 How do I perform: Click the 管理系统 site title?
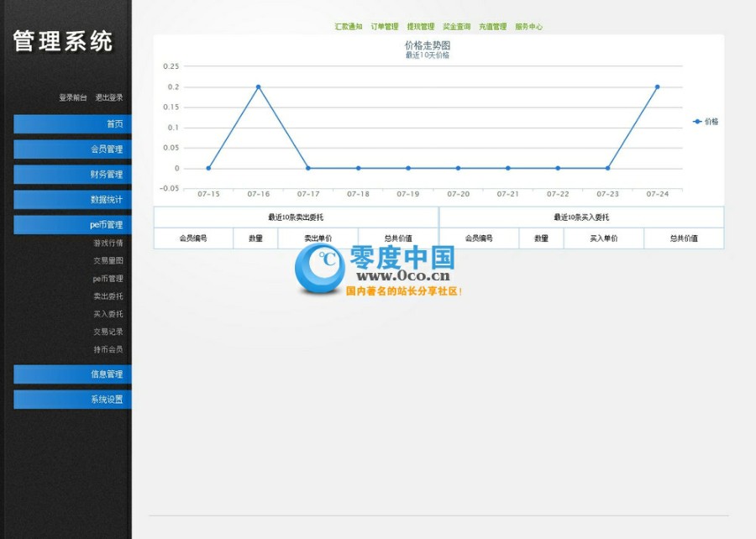63,41
